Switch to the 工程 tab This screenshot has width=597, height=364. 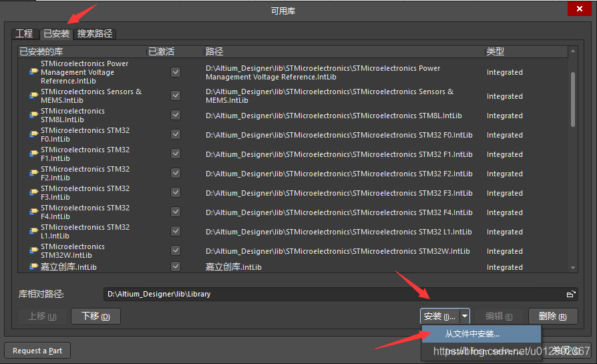24,33
